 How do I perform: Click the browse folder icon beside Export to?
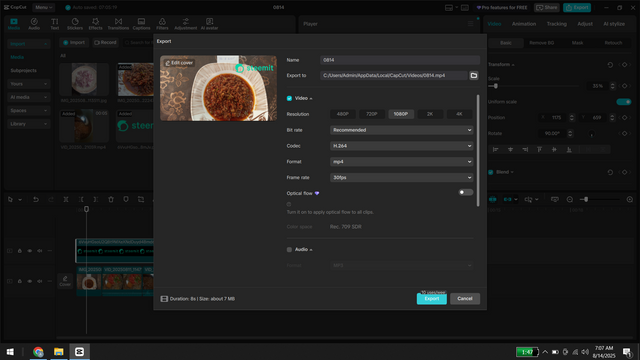click(473, 76)
